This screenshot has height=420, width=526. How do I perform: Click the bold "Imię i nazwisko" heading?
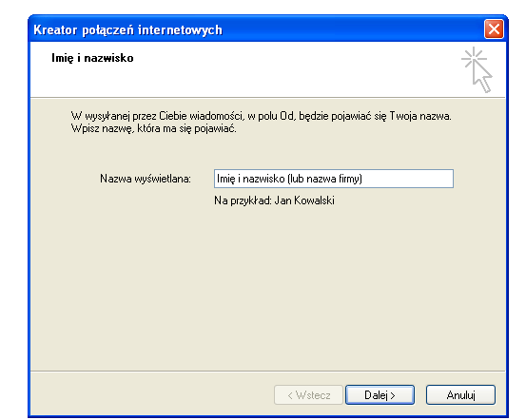(x=92, y=58)
